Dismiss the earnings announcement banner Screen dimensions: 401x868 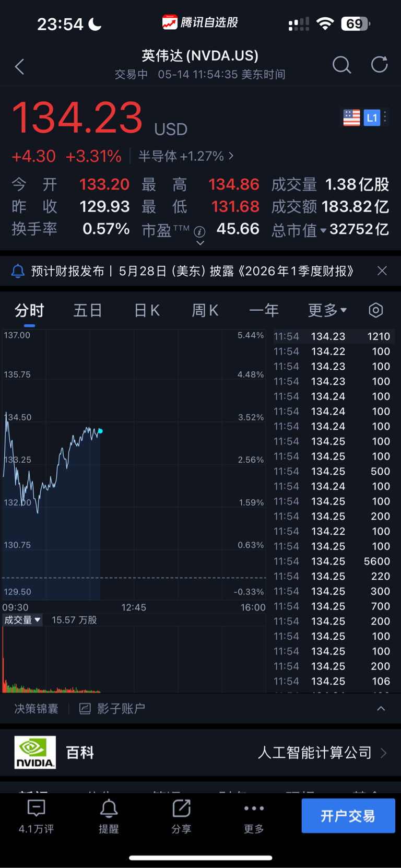pos(382,271)
